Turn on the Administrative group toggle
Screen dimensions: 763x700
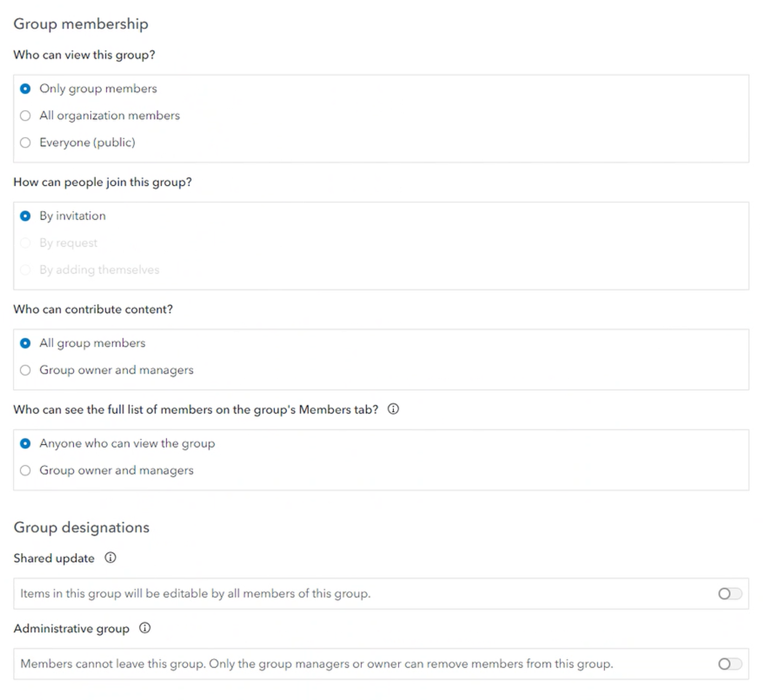point(730,664)
